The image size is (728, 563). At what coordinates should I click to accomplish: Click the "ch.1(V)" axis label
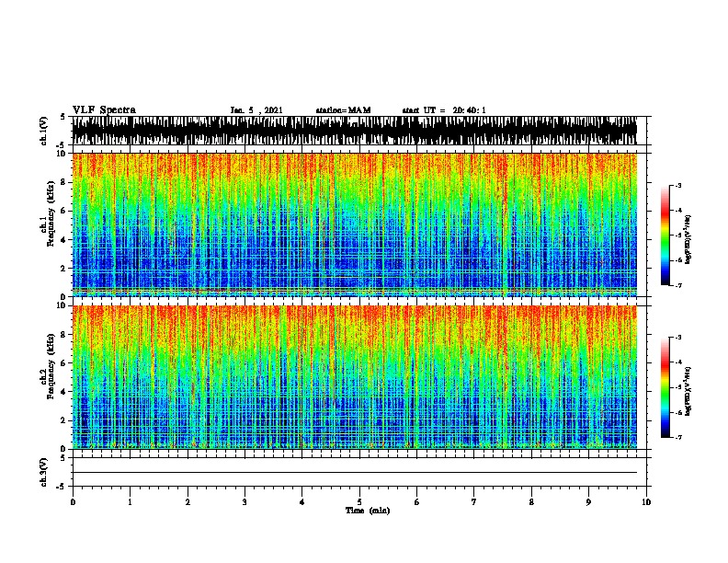coord(44,131)
